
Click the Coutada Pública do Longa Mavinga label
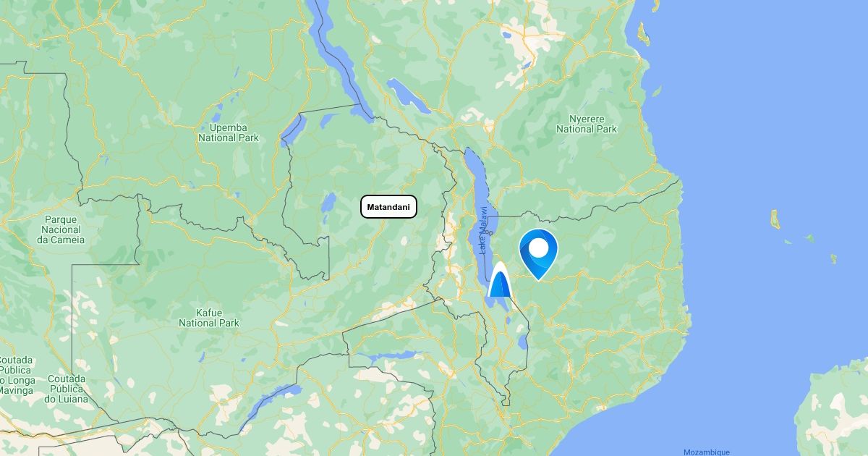point(16,375)
